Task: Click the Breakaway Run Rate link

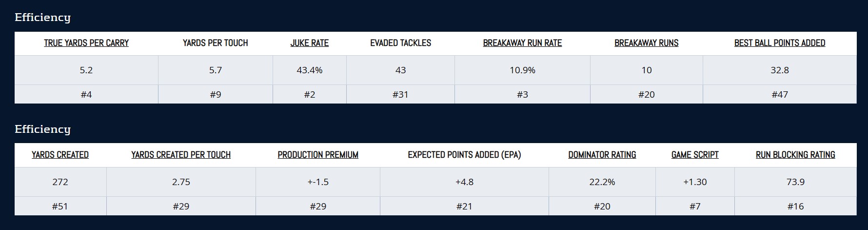Action: [522, 43]
